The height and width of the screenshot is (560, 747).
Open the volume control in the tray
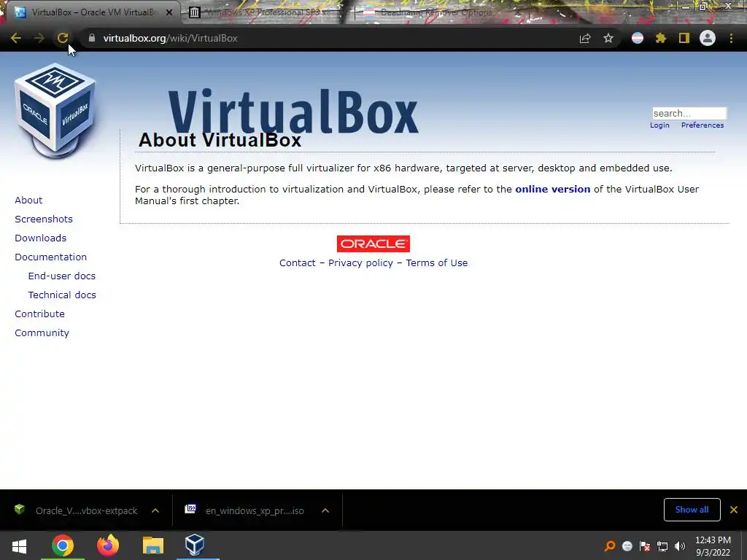tap(680, 546)
